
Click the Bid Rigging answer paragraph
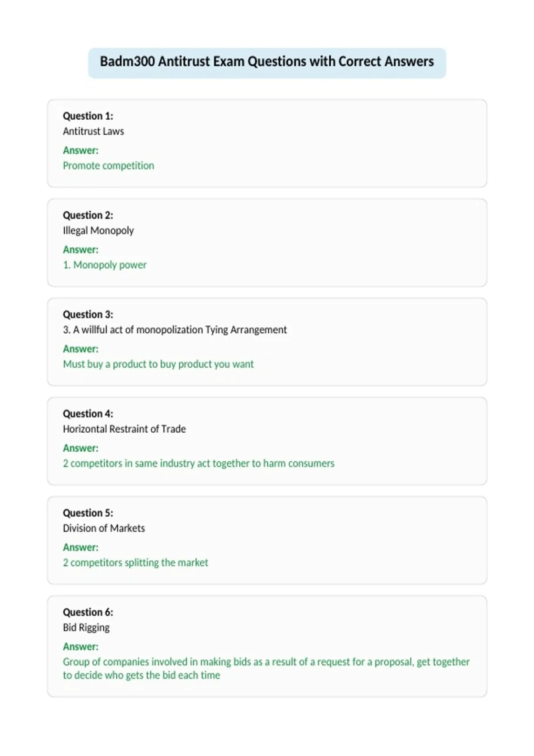tap(266, 668)
